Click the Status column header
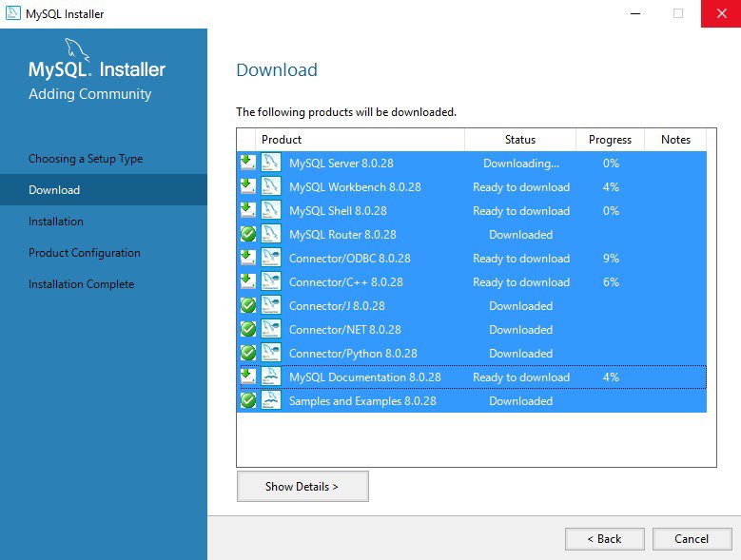741x560 pixels. [x=520, y=140]
